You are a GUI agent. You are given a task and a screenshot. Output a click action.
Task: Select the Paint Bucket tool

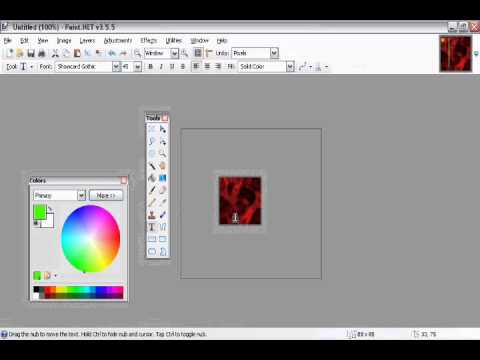coord(152,178)
